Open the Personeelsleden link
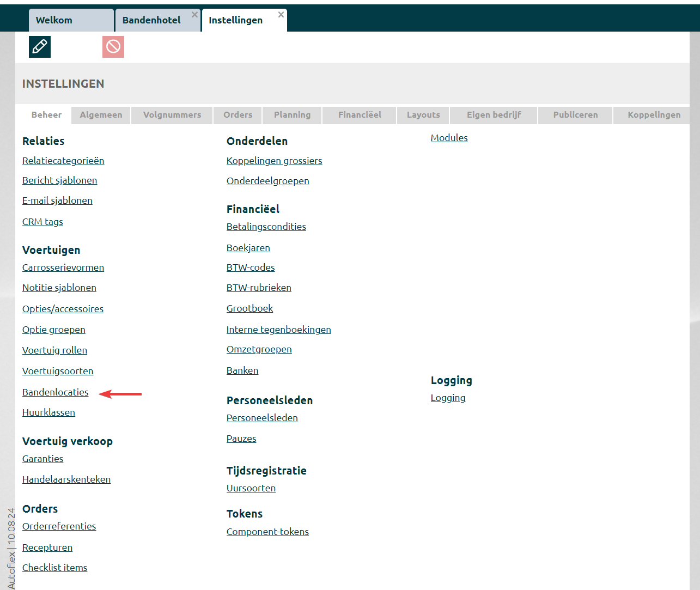 coord(262,418)
